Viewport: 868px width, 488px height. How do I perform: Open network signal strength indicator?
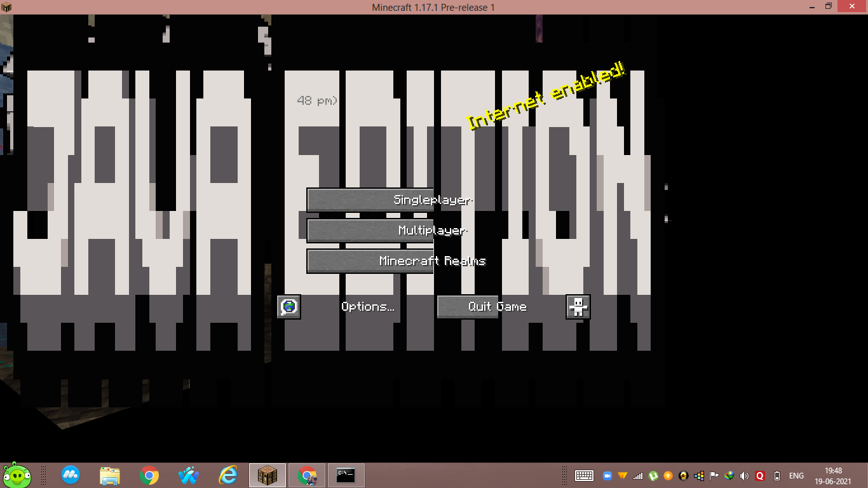[x=638, y=475]
